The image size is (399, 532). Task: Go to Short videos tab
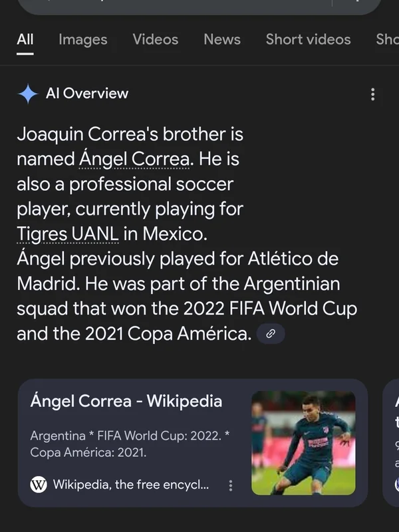308,39
